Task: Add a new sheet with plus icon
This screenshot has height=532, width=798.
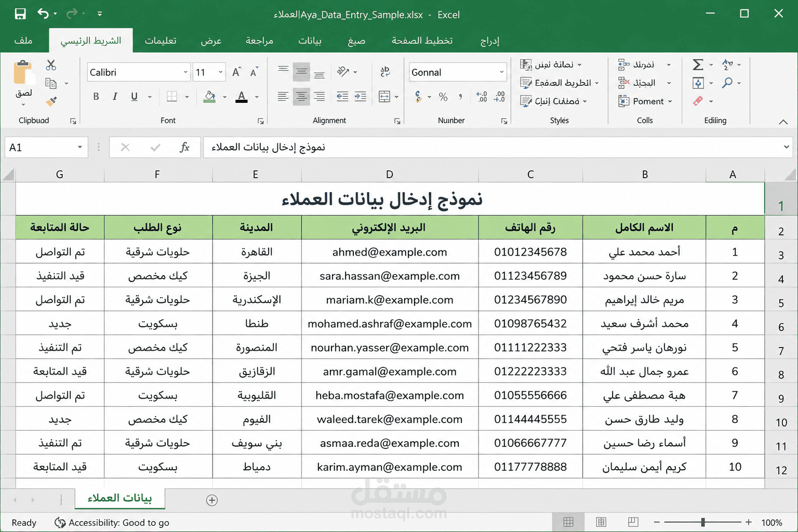Action: pos(212,500)
